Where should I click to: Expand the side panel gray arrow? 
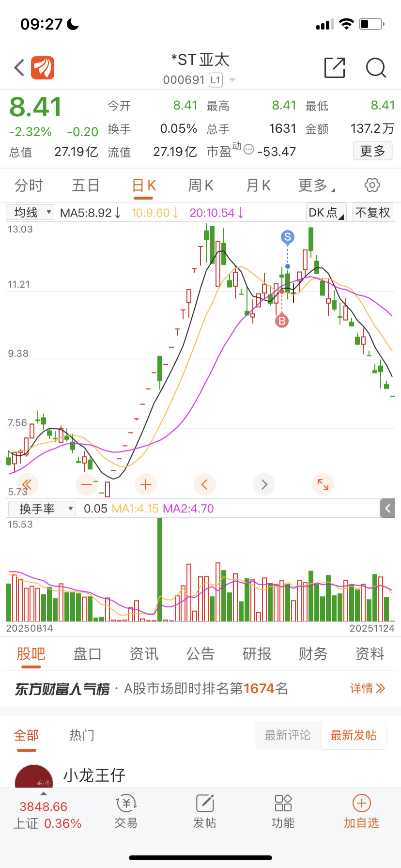[x=387, y=508]
